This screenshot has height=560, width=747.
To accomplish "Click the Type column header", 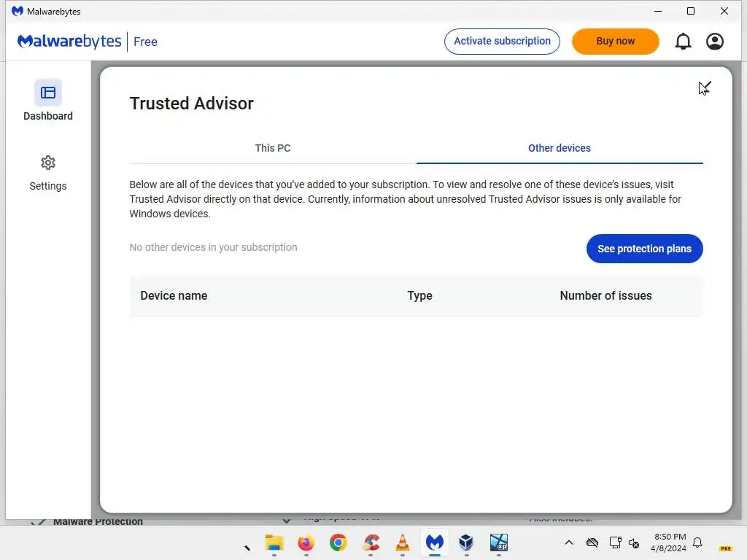I will 419,296.
